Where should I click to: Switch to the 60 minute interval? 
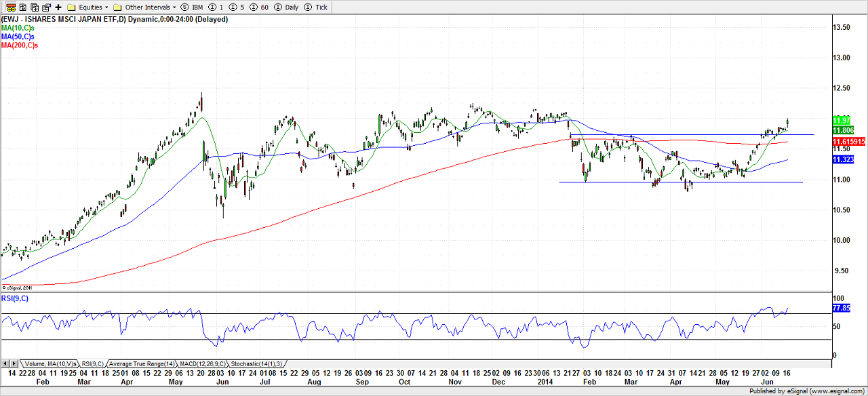pyautogui.click(x=260, y=7)
